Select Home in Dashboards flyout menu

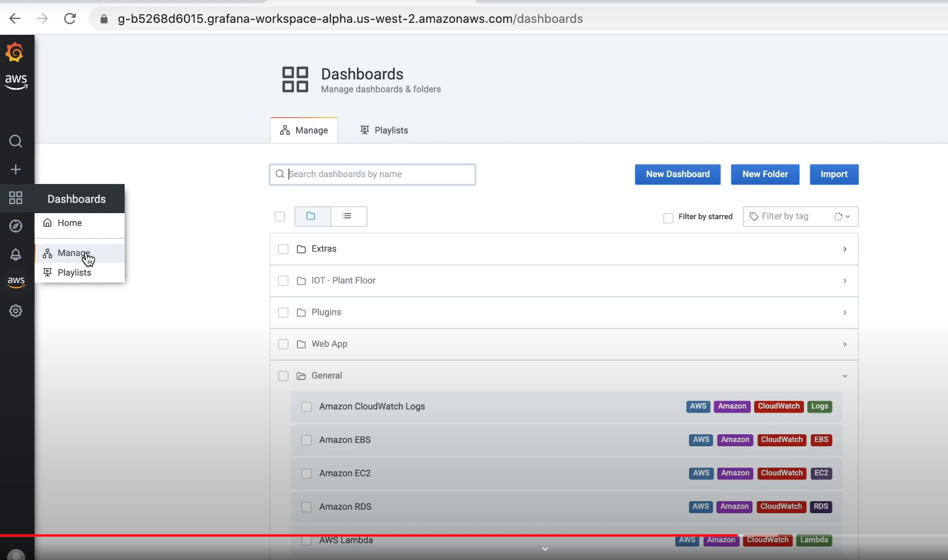[79, 223]
